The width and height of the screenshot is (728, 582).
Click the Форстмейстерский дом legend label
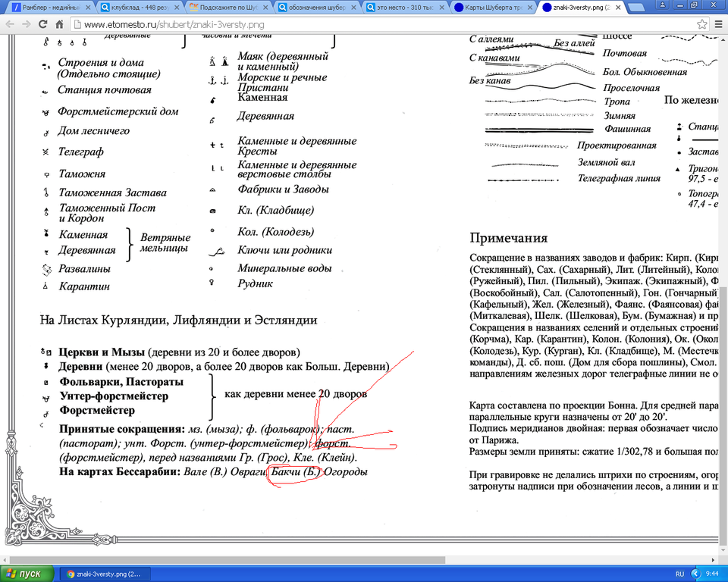[x=118, y=111]
